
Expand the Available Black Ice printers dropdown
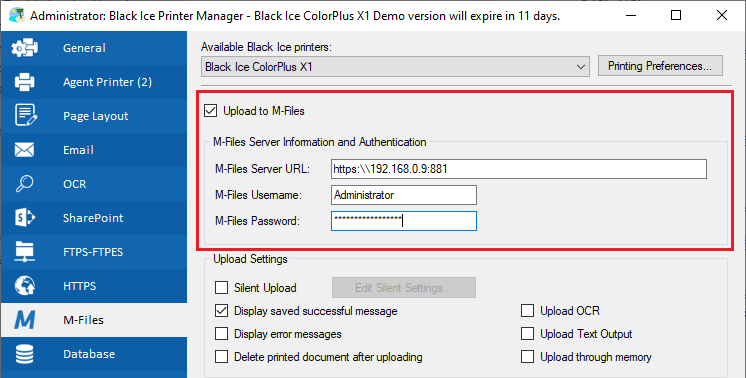coord(395,67)
